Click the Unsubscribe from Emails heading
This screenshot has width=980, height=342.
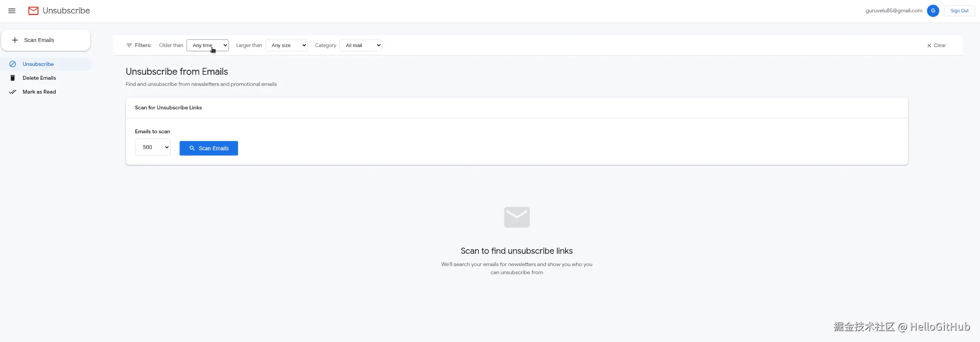(x=177, y=71)
